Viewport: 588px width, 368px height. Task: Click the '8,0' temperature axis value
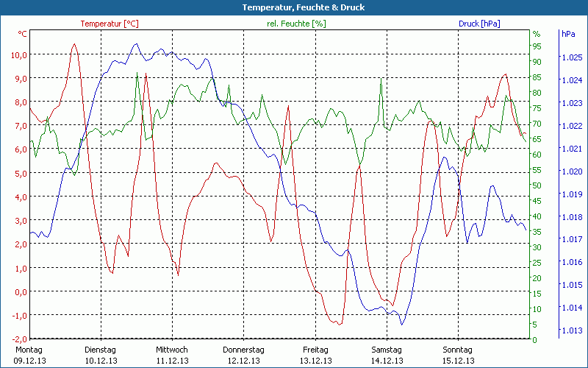click(x=21, y=102)
